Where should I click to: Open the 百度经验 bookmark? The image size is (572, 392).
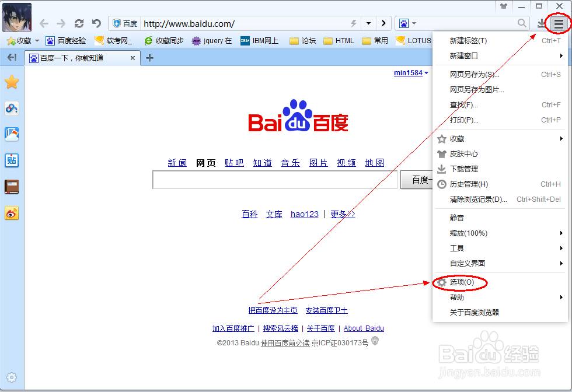(x=66, y=40)
